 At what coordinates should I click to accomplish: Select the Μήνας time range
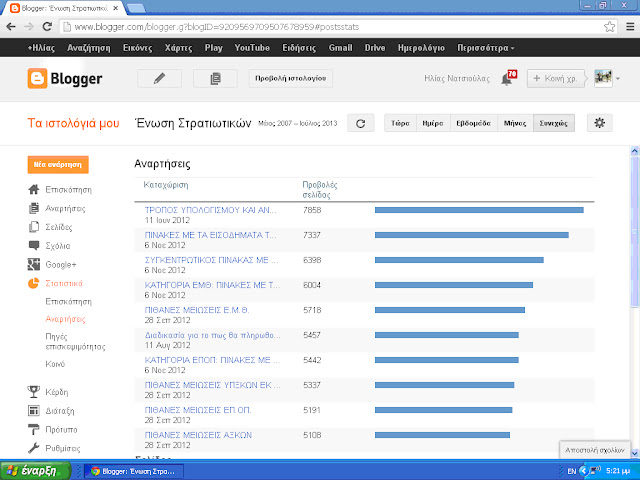click(x=515, y=123)
